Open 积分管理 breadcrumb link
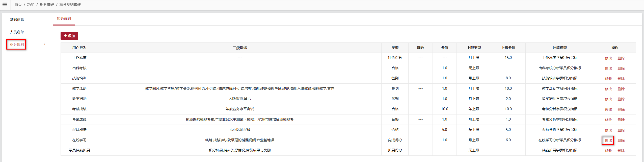The height and width of the screenshot is (162, 644). click(47, 5)
